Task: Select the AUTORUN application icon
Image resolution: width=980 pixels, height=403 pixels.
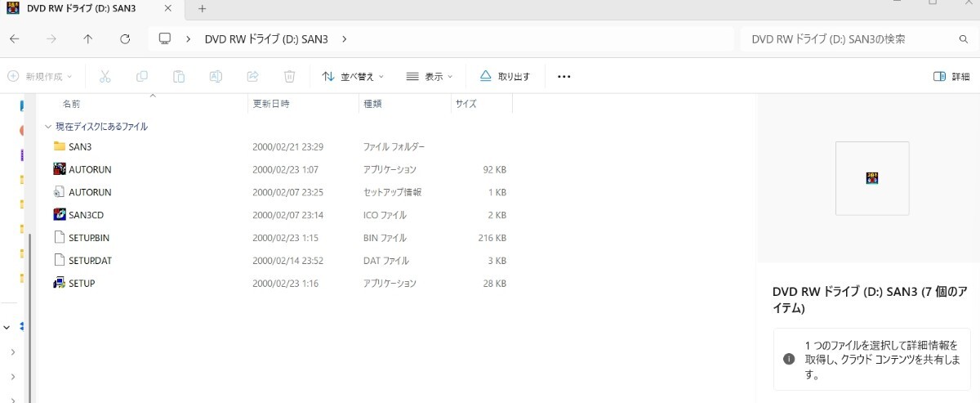Action: click(59, 169)
